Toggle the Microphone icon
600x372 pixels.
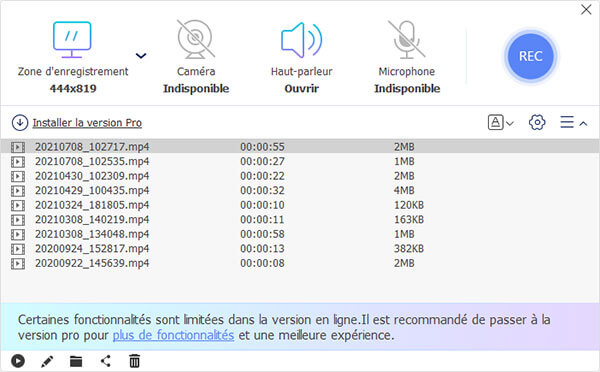tap(406, 39)
